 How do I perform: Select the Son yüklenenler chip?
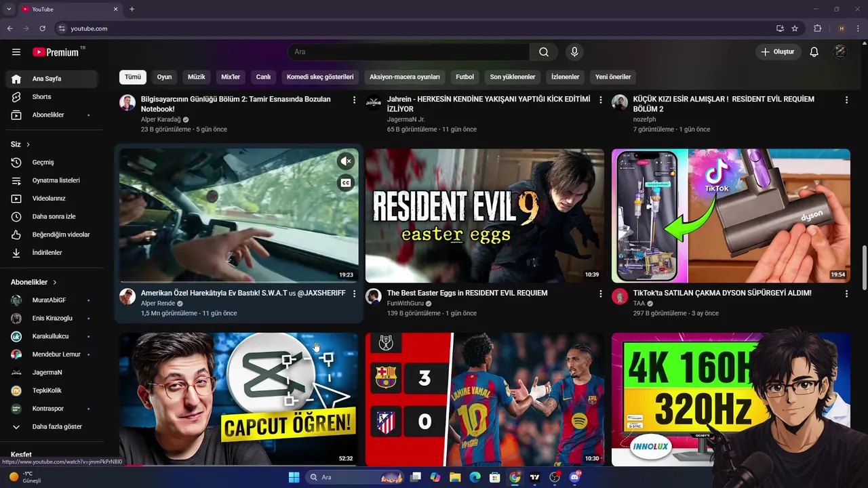513,77
